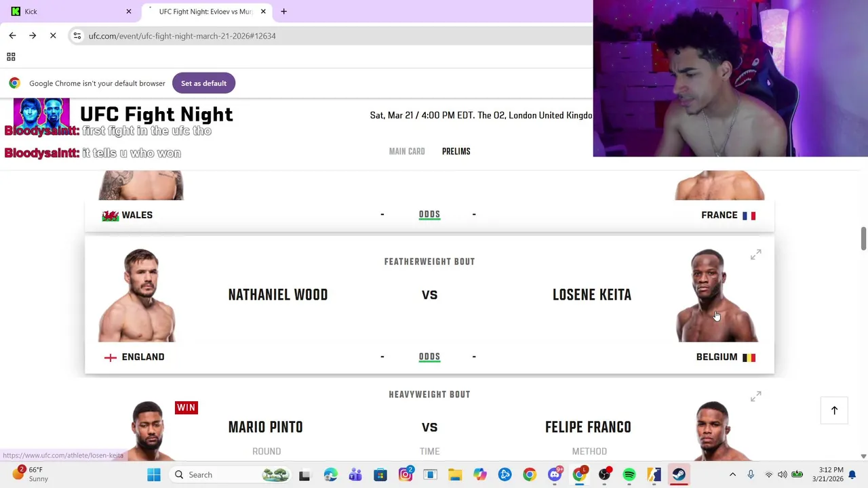Click the Belgium flag icon
The height and width of the screenshot is (488, 868).
(749, 357)
